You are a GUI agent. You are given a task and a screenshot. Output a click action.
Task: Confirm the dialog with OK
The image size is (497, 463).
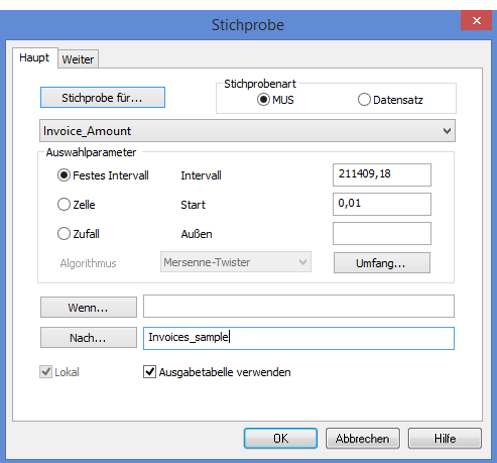[280, 438]
